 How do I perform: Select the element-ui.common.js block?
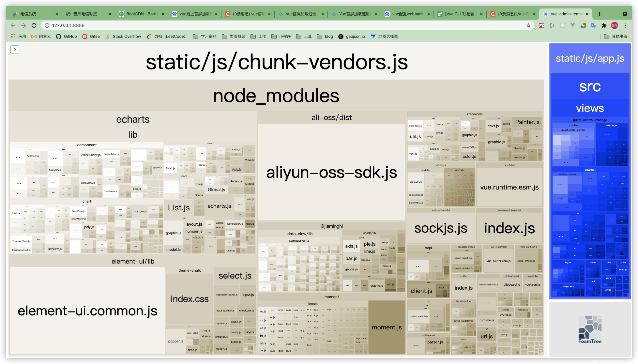click(88, 311)
